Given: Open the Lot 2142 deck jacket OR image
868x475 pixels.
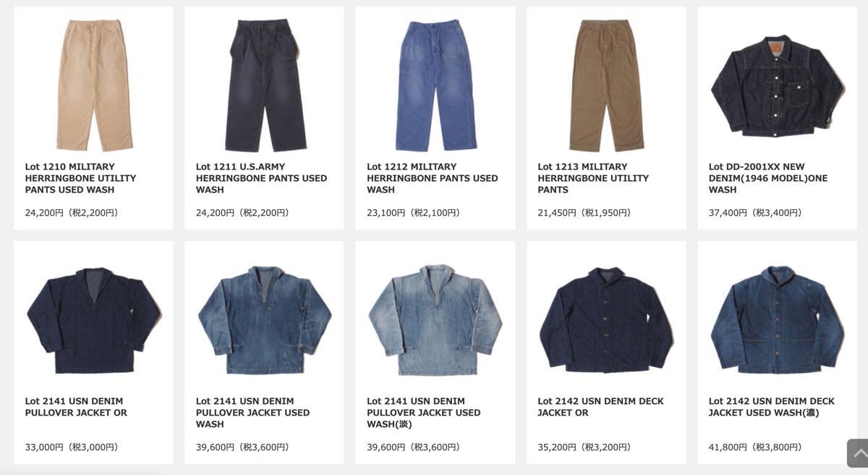Looking at the screenshot, I should [606, 319].
